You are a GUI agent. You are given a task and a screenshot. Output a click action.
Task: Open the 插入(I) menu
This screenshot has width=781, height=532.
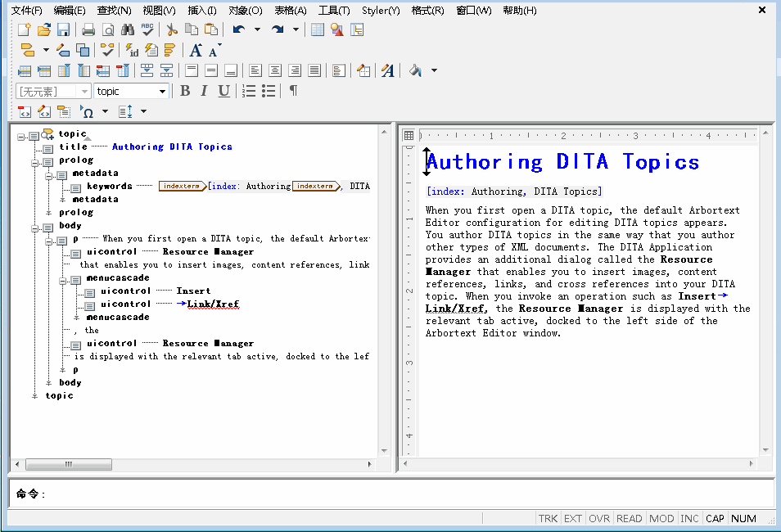[x=202, y=11]
